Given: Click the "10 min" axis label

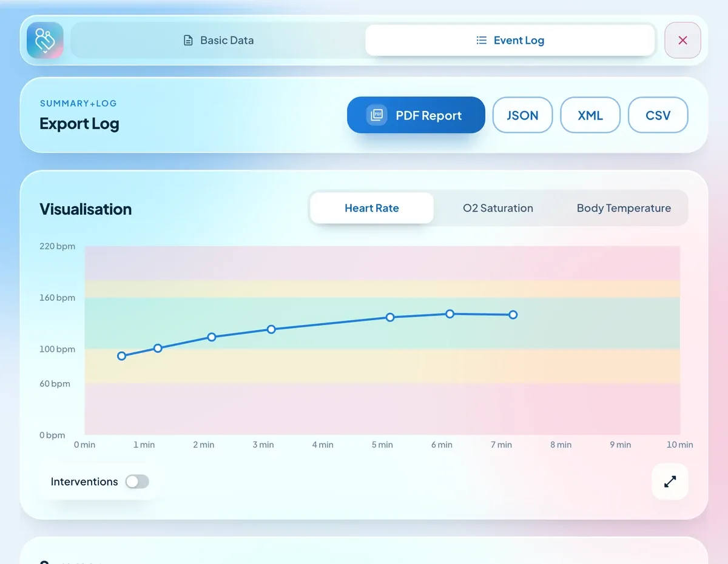Looking at the screenshot, I should coord(680,445).
